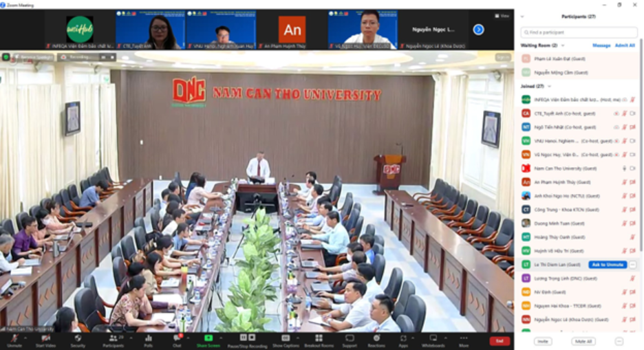This screenshot has height=350, width=644.
Task: Open participants options arrow beside Participants
Action: [131, 338]
